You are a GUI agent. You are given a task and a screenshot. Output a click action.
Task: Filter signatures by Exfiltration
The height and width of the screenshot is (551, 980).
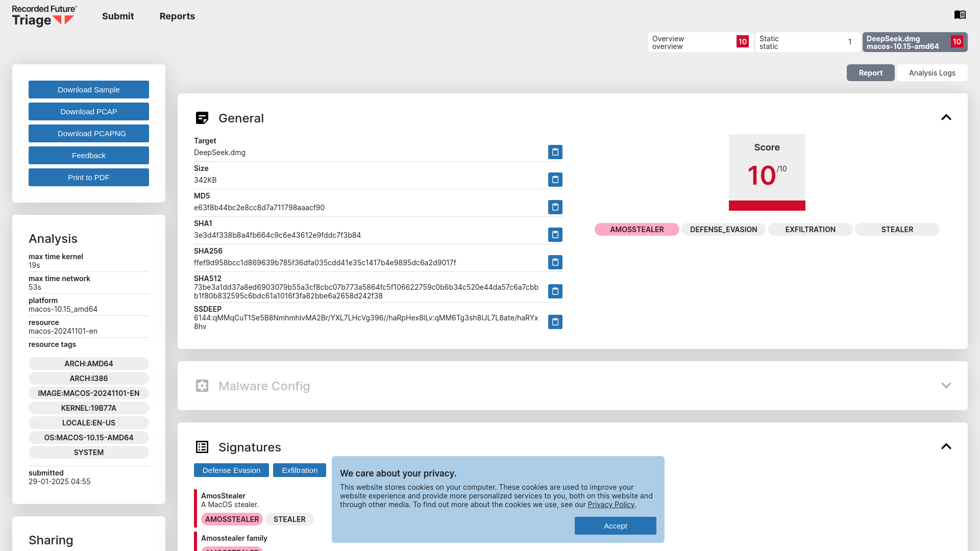click(x=300, y=470)
